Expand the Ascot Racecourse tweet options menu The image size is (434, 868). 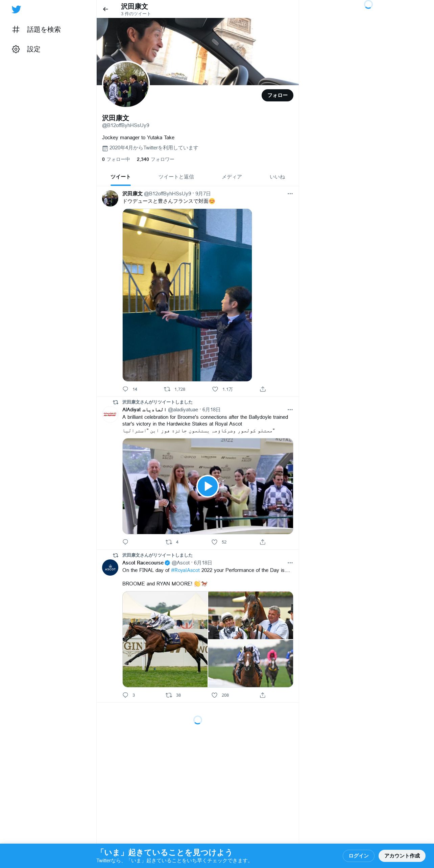pyautogui.click(x=290, y=563)
